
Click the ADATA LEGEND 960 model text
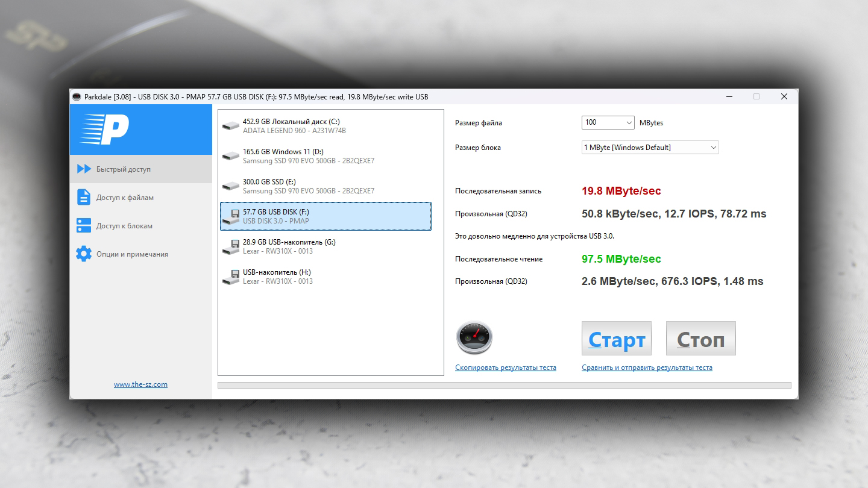click(294, 131)
